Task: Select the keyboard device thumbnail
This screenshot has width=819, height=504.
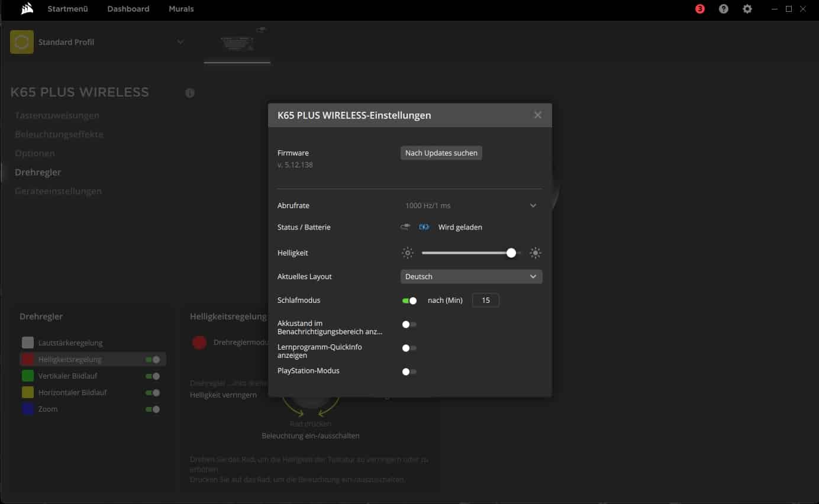Action: pos(237,42)
